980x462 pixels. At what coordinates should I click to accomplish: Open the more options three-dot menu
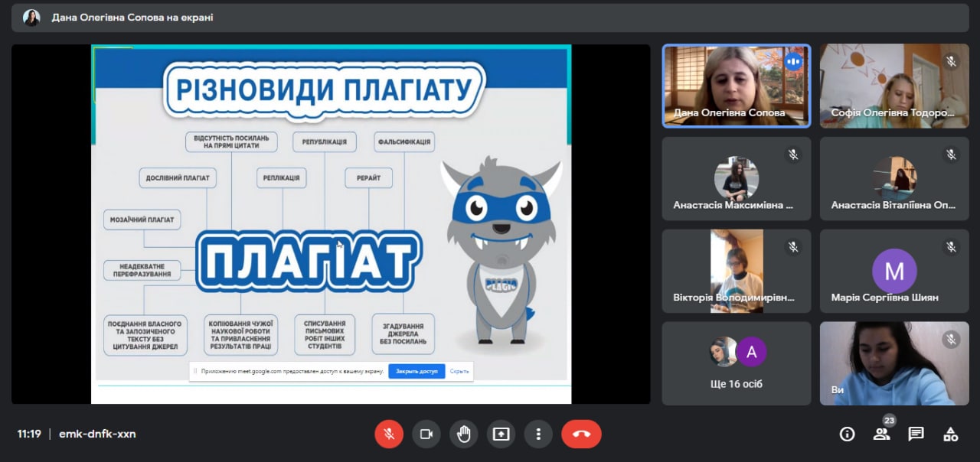538,434
